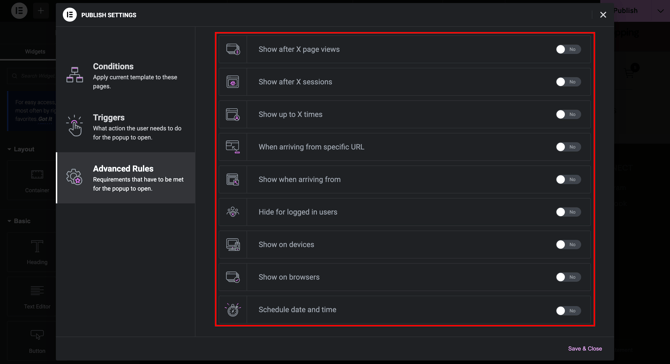Image resolution: width=670 pixels, height=364 pixels.
Task: Click 'Show after X sessions' label
Action: point(295,82)
